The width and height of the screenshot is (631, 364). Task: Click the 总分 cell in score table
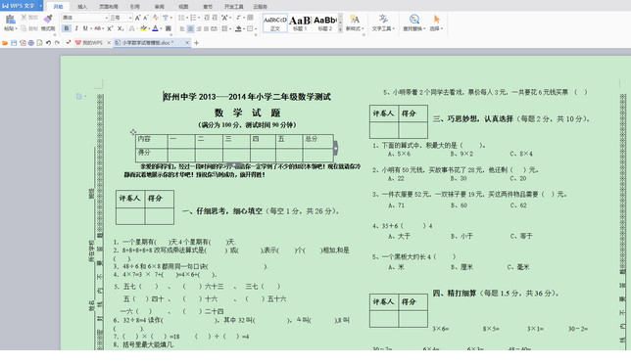coord(317,141)
